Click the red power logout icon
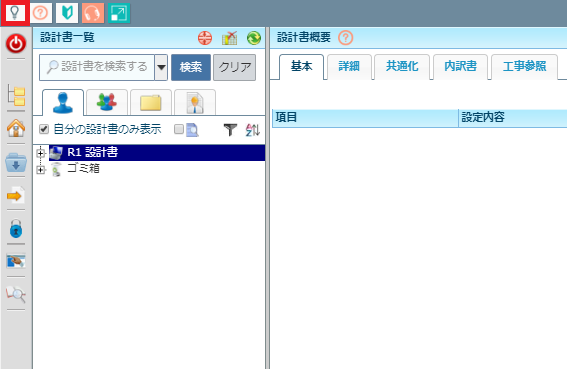 [x=16, y=44]
